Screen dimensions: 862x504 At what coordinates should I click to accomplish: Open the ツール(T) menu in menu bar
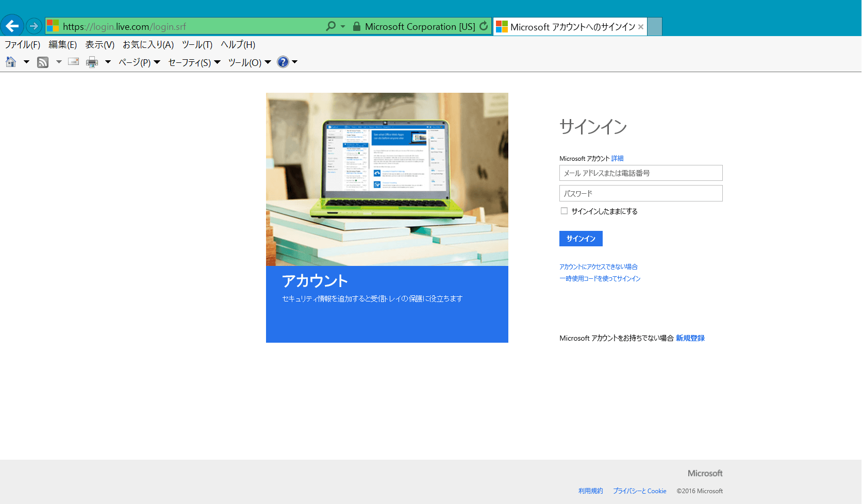pyautogui.click(x=197, y=45)
